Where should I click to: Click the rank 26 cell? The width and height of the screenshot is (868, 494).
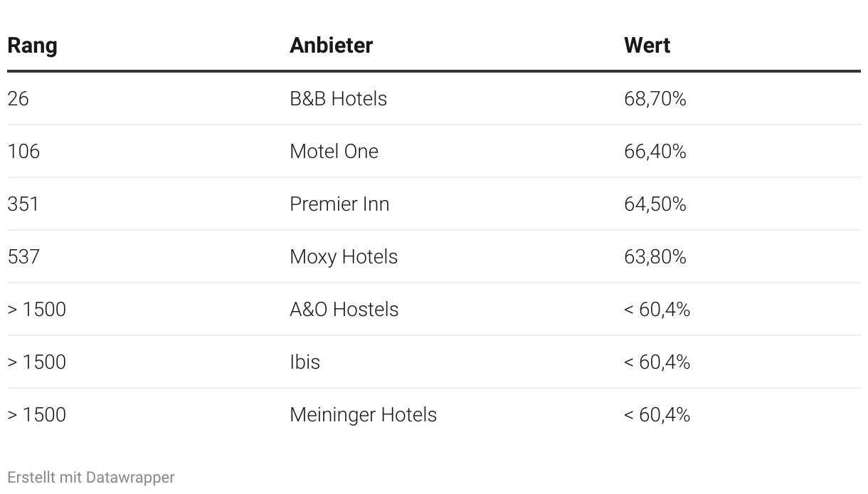(18, 98)
